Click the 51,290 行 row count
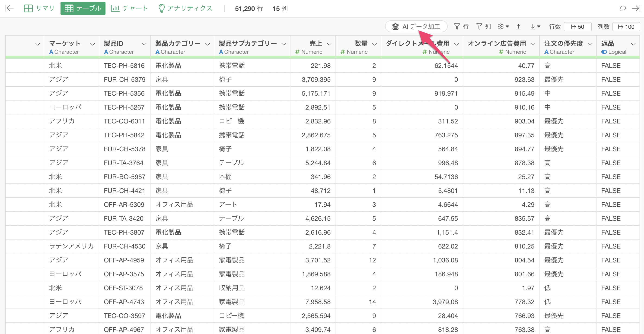 [x=249, y=9]
